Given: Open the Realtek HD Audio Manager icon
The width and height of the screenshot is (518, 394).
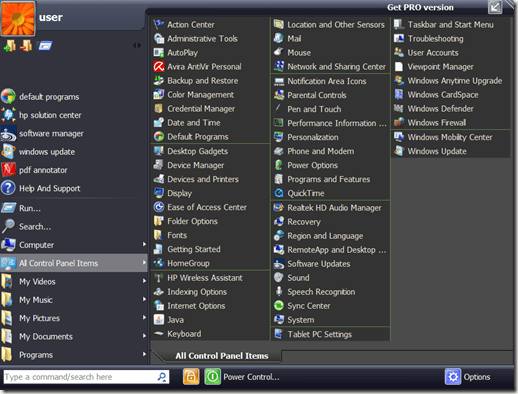Looking at the screenshot, I should pyautogui.click(x=279, y=208).
